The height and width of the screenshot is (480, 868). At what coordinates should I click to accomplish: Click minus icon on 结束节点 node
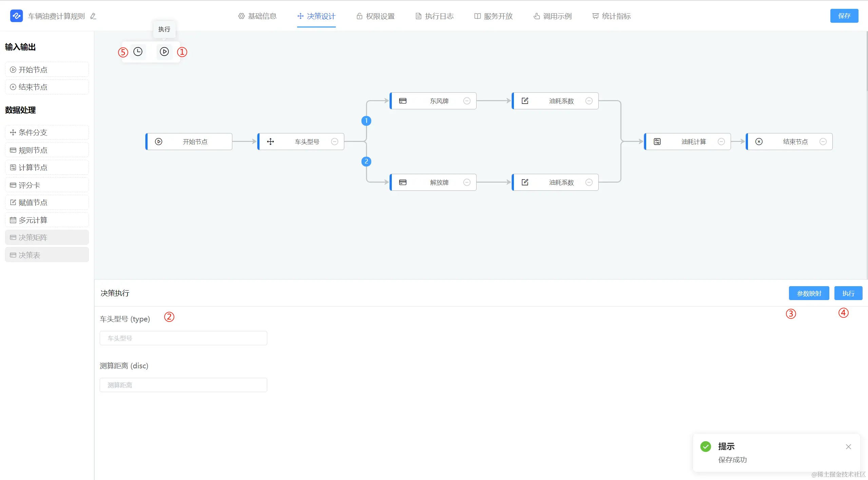[823, 142]
